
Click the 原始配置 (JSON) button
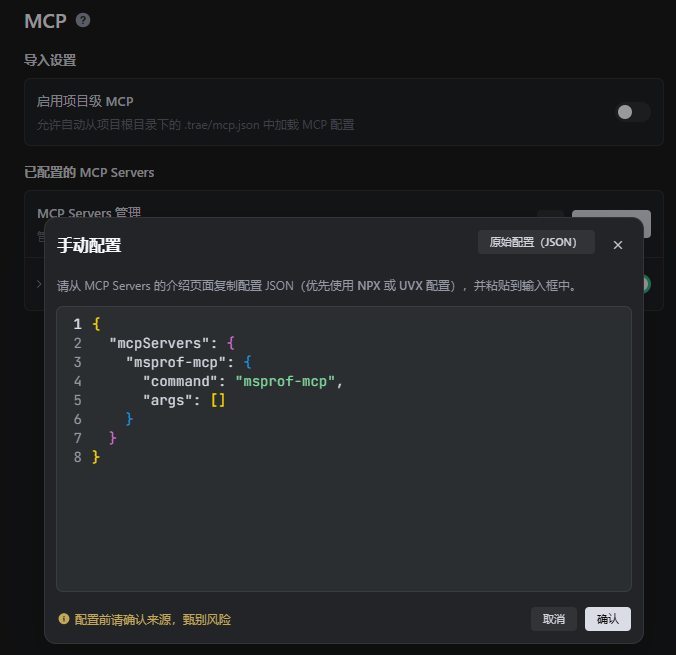536,242
